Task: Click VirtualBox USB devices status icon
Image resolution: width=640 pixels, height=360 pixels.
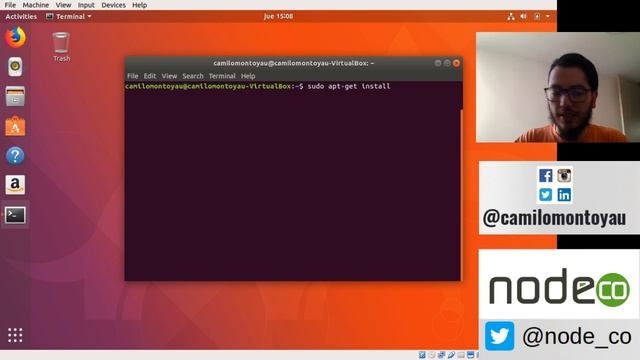Action: coord(451,355)
